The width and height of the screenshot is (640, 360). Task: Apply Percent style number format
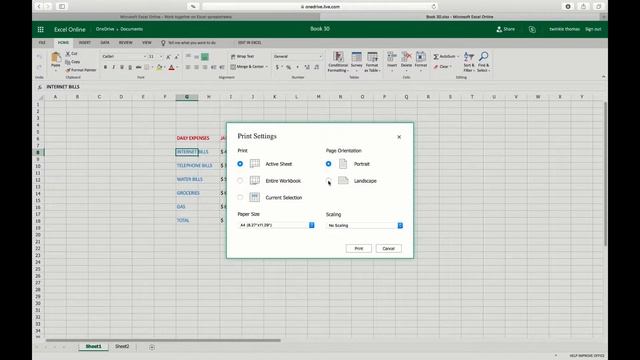[x=289, y=67]
